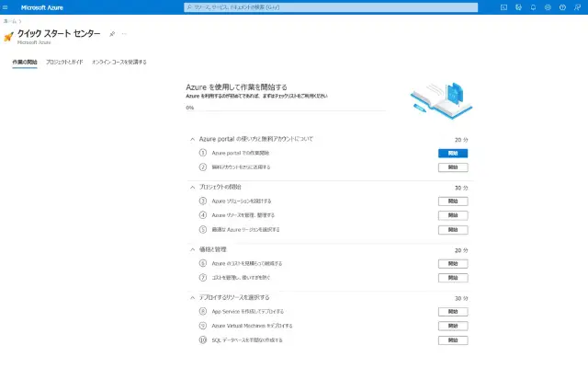This screenshot has width=588, height=368.
Task: Select the 作業の開始 tab
Action: tap(25, 62)
